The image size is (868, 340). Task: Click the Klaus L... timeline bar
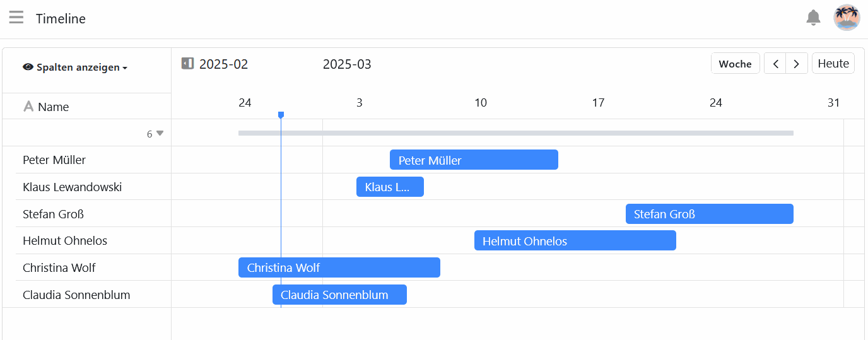coord(390,187)
